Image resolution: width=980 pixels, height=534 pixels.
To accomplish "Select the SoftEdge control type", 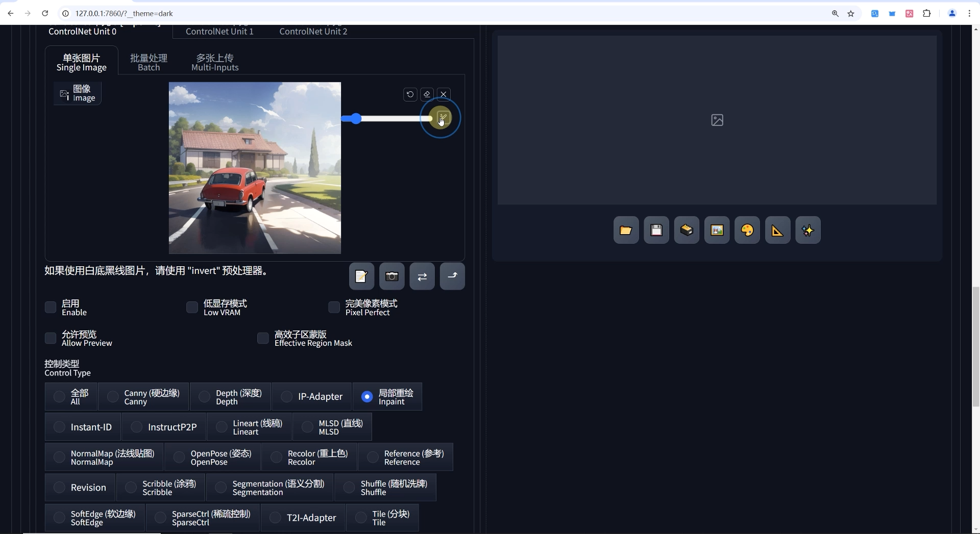I will click(x=95, y=518).
